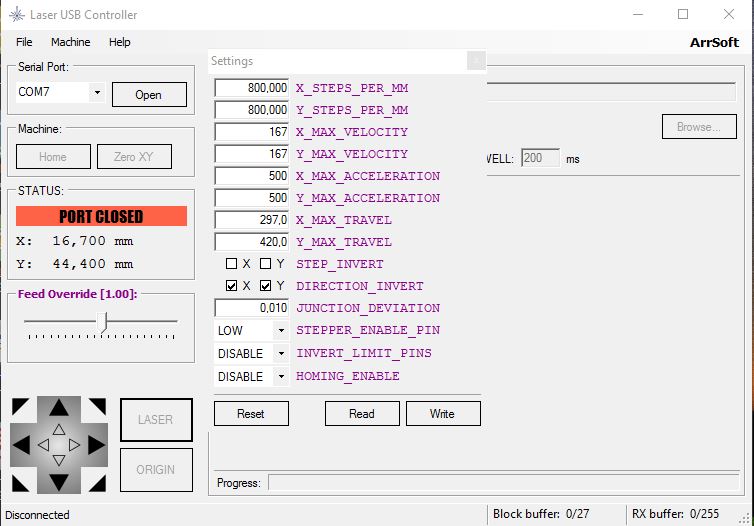Click the Reset settings button
Image resolution: width=754 pixels, height=526 pixels.
[251, 413]
